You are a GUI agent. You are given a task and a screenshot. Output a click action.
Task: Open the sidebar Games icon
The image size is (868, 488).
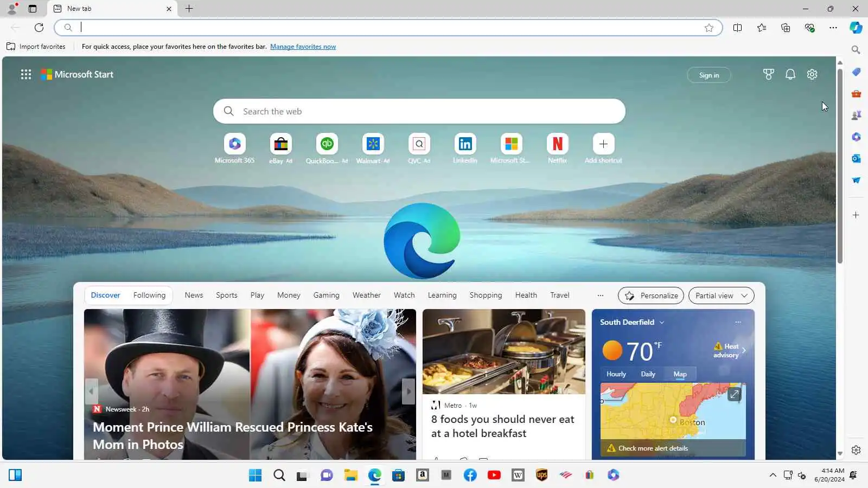[x=856, y=115]
